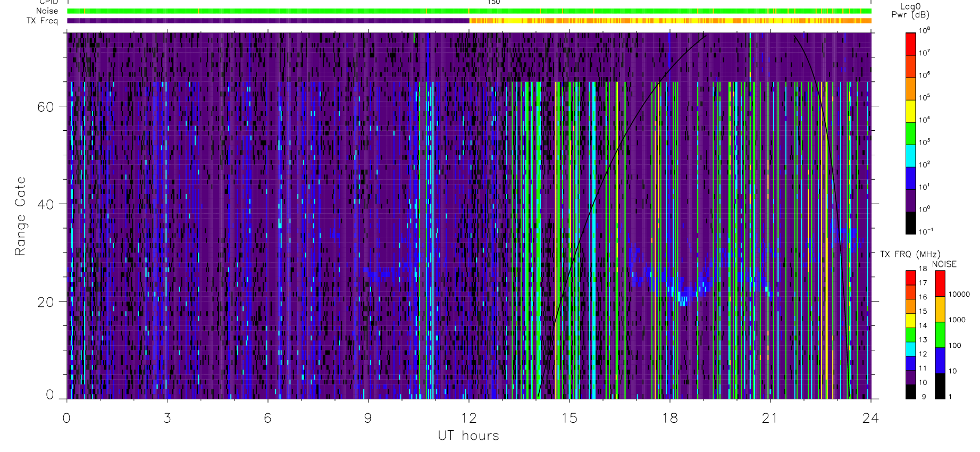This screenshot has height=452, width=980.
Task: Click the UT hours tick label 18
Action: pos(669,418)
